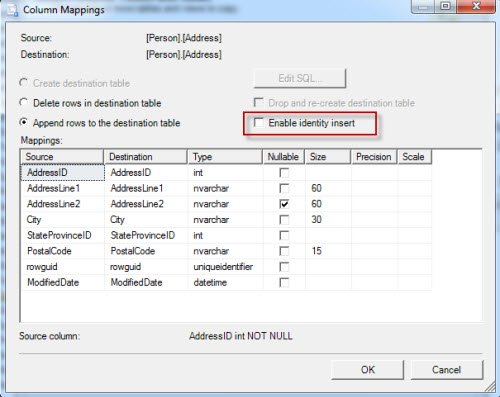The image size is (500, 397).
Task: Select the AddressID source cell
Action: [63, 173]
